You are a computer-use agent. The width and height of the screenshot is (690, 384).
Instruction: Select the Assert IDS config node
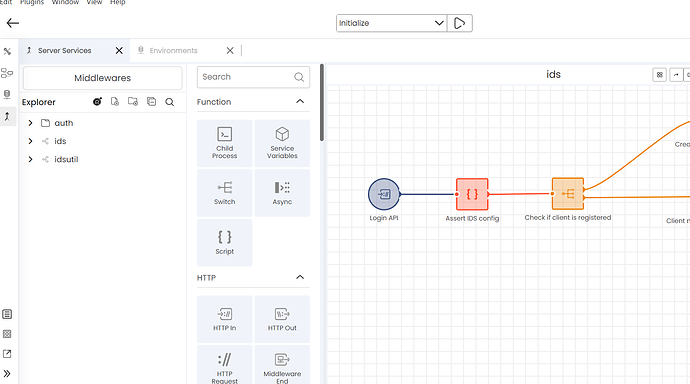click(x=472, y=194)
